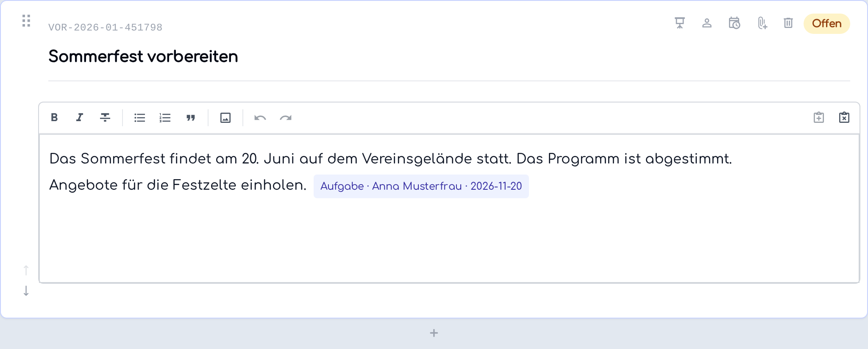This screenshot has height=349, width=868.
Task: Click the drag handle grip icon
Action: coord(26,21)
